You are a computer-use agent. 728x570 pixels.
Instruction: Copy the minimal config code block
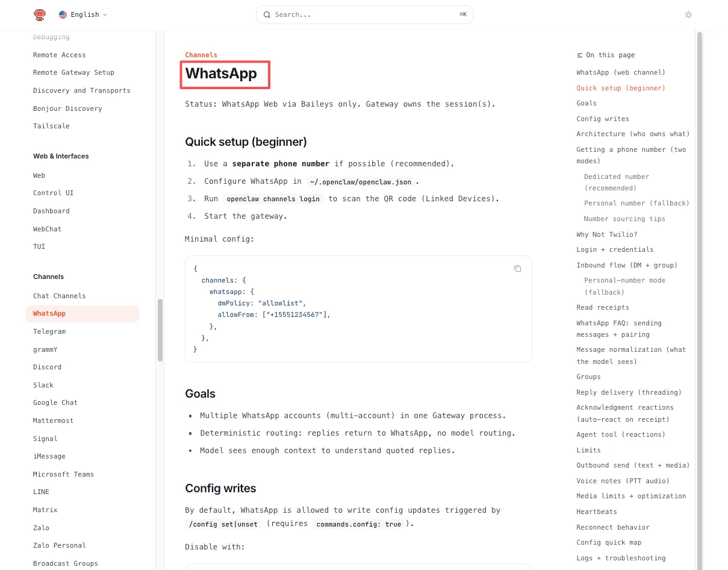coord(517,269)
